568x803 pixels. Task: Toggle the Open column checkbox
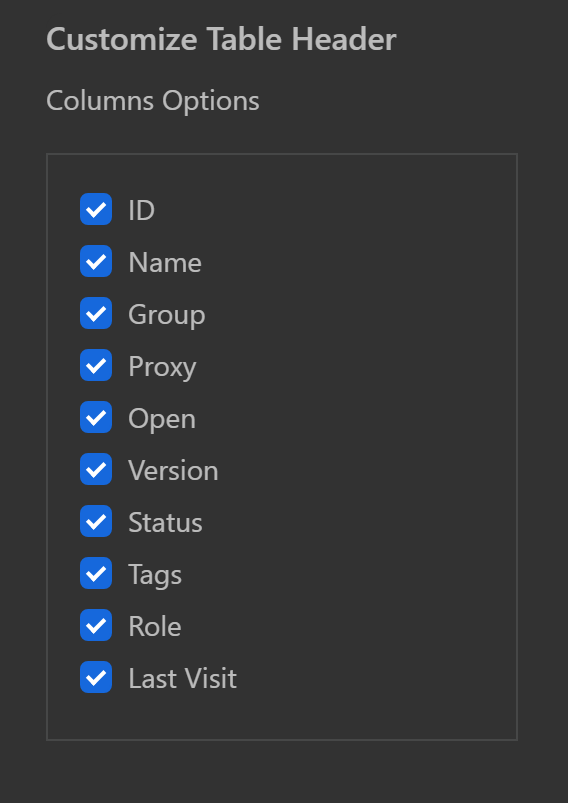coord(96,417)
